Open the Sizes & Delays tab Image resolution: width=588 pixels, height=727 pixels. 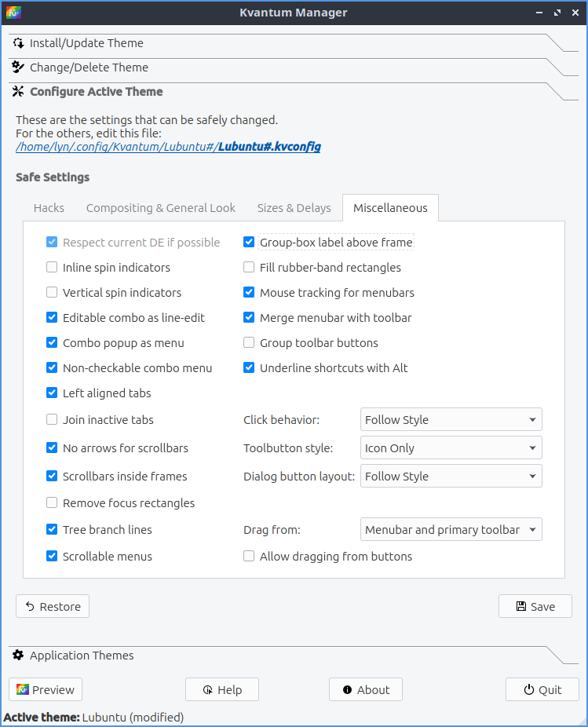294,208
